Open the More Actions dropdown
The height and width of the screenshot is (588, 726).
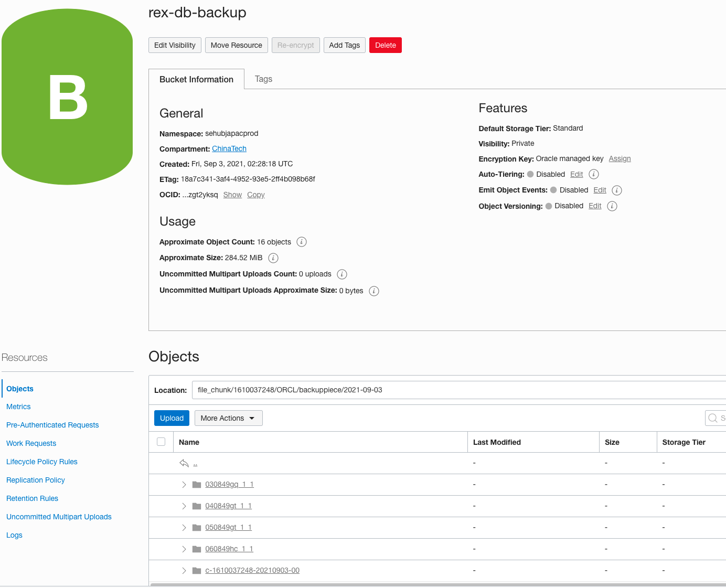228,418
